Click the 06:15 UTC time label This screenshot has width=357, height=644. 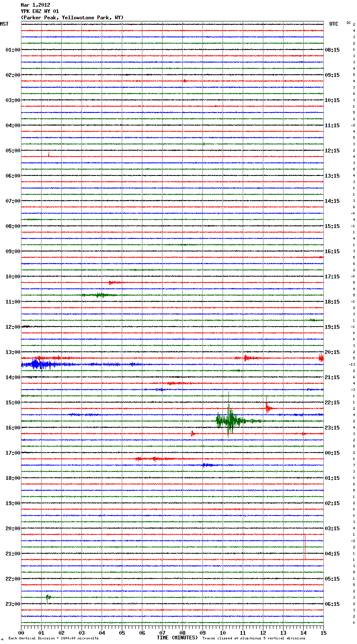click(332, 604)
